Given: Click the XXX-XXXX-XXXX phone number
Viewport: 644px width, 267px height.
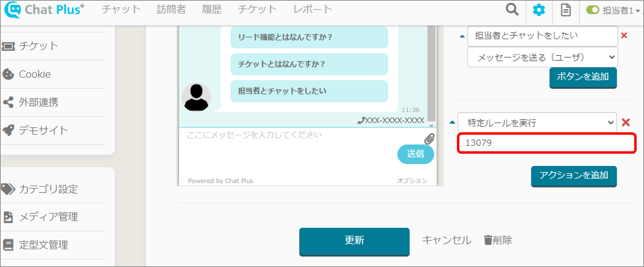Looking at the screenshot, I should 391,121.
